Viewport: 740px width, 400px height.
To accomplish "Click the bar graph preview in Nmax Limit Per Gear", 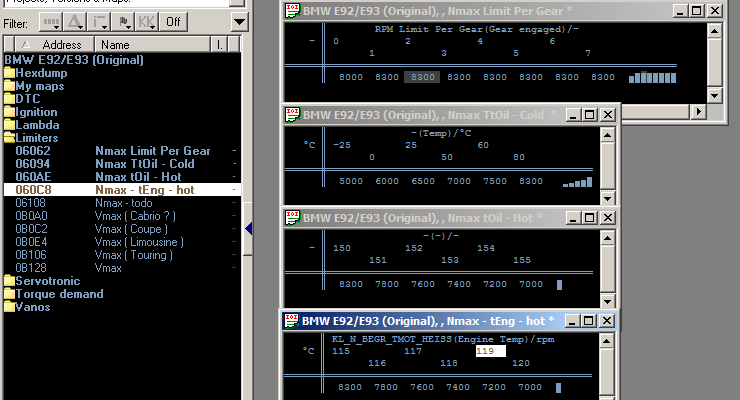I will (653, 77).
